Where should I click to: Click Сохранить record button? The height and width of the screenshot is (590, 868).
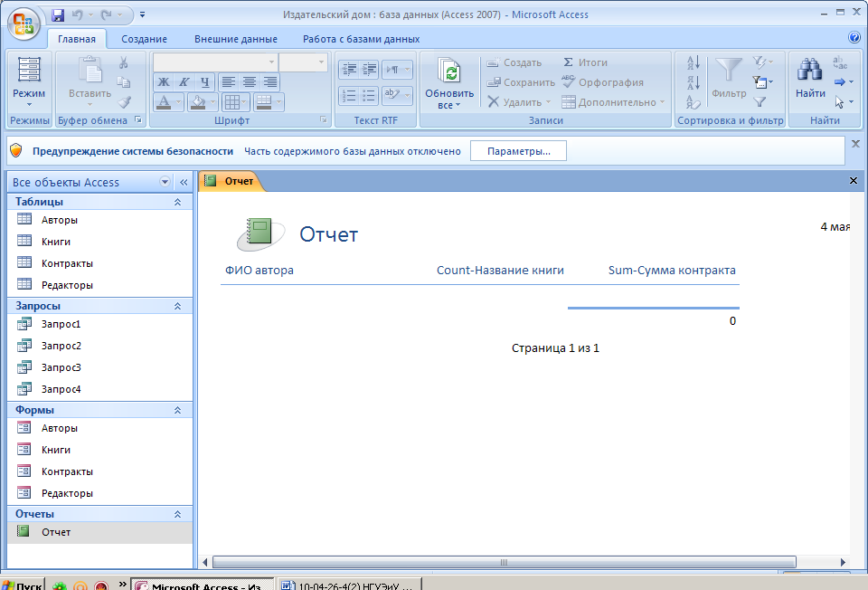pyautogui.click(x=521, y=82)
